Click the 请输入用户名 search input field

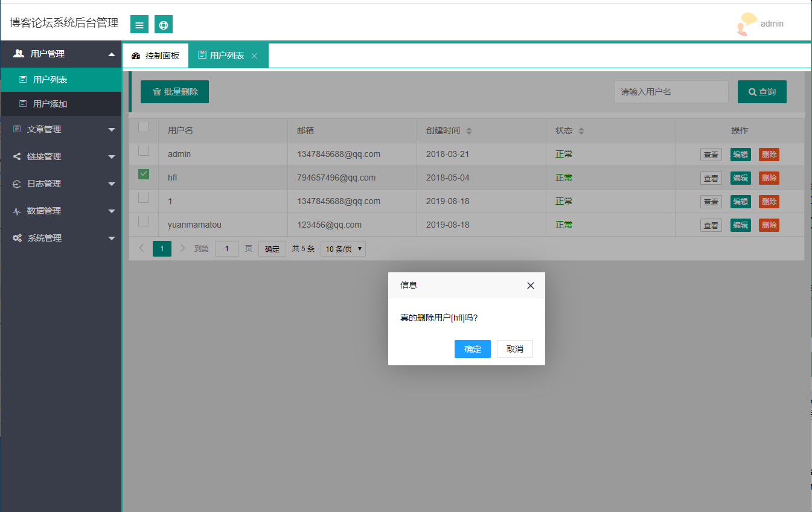[x=671, y=92]
